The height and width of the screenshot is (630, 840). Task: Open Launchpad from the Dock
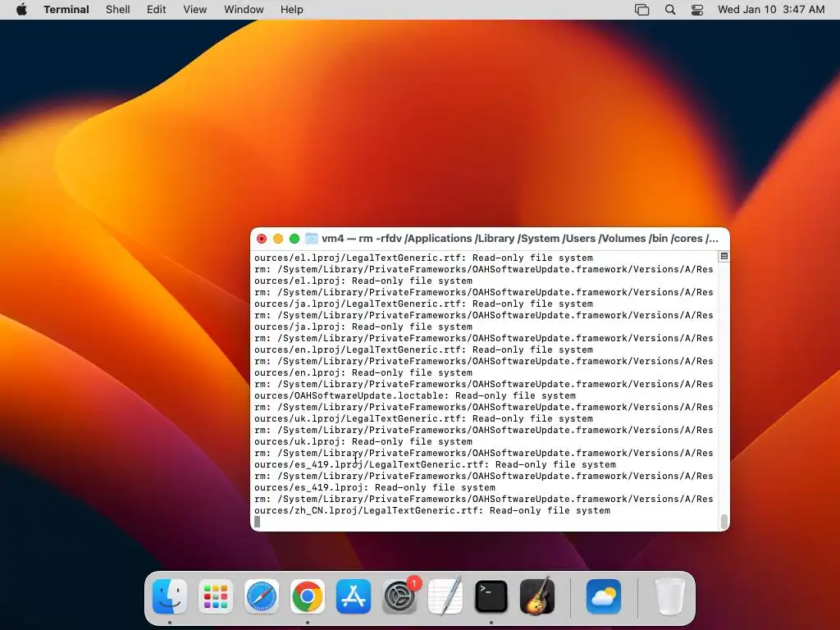click(x=216, y=596)
